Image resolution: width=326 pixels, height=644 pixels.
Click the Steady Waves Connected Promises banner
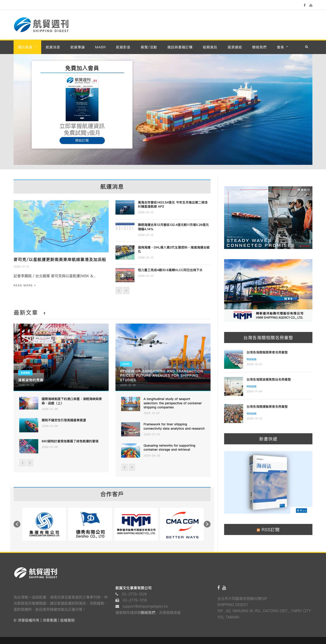[268, 218]
